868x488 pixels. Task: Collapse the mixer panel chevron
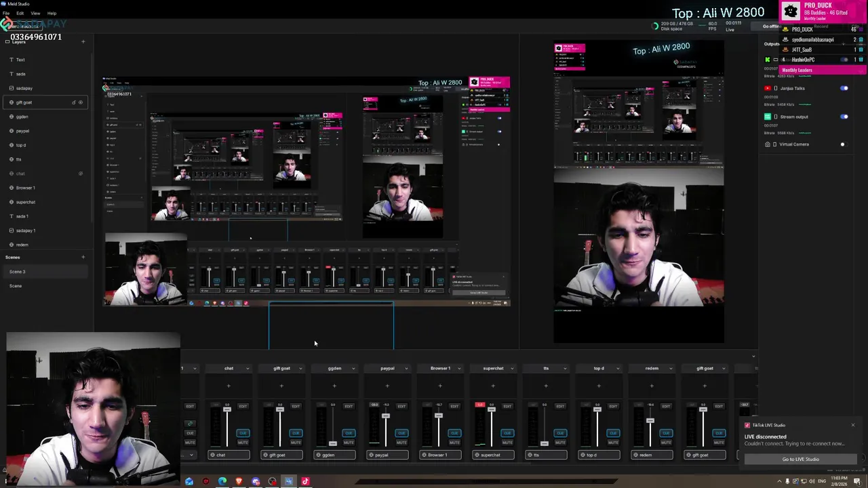[753, 357]
